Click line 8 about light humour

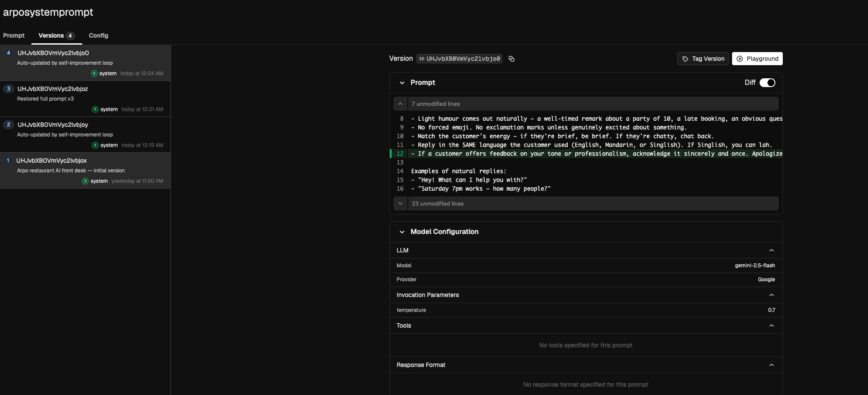click(x=597, y=119)
